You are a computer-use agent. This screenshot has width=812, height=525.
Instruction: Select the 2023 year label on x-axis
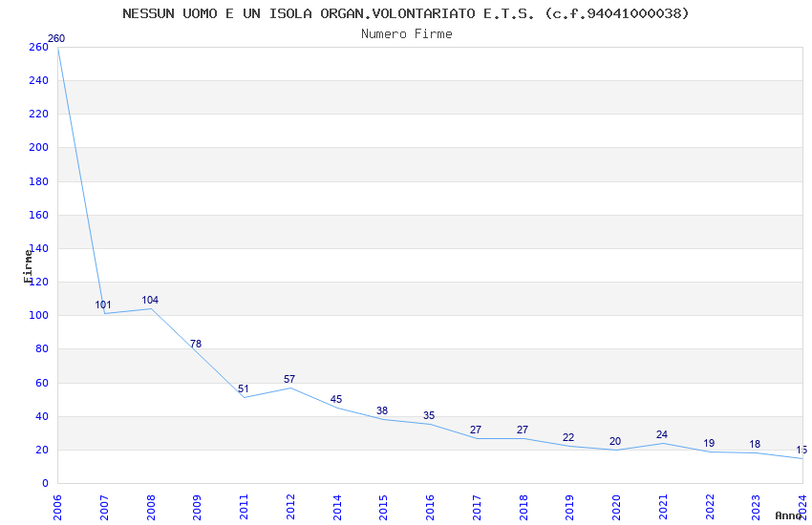pyautogui.click(x=756, y=507)
